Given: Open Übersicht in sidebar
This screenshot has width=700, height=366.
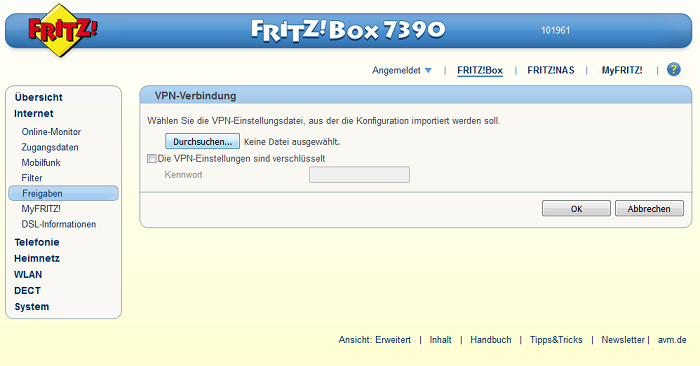Looking at the screenshot, I should pyautogui.click(x=38, y=97).
